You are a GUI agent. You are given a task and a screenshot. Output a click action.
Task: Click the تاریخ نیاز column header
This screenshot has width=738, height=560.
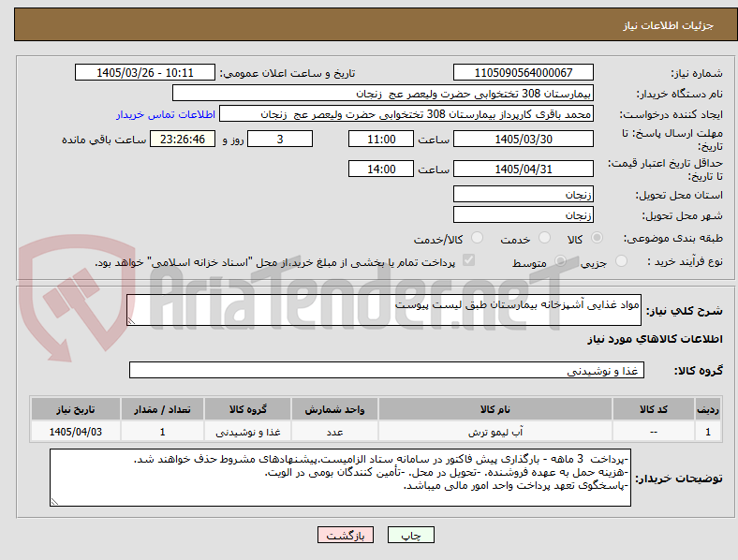76,409
